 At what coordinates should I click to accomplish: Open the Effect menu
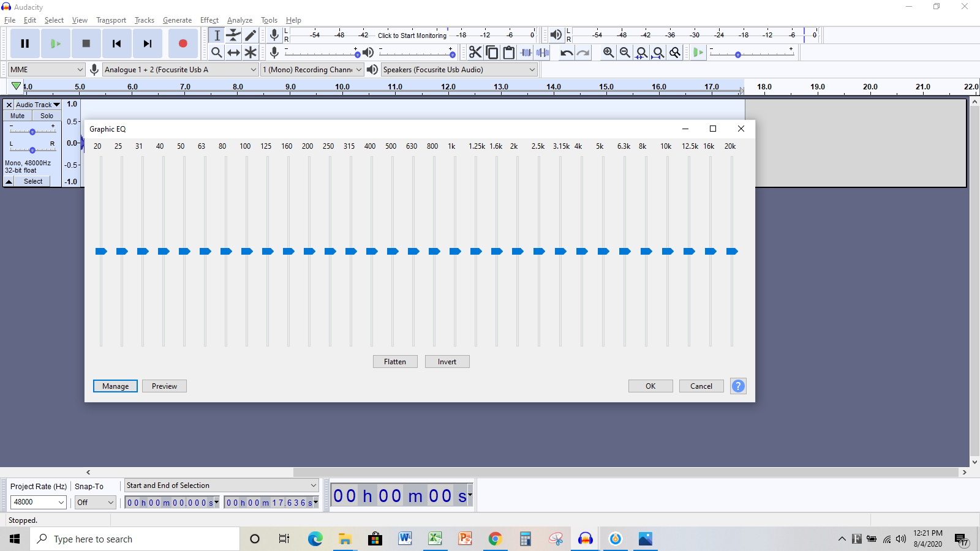click(209, 20)
